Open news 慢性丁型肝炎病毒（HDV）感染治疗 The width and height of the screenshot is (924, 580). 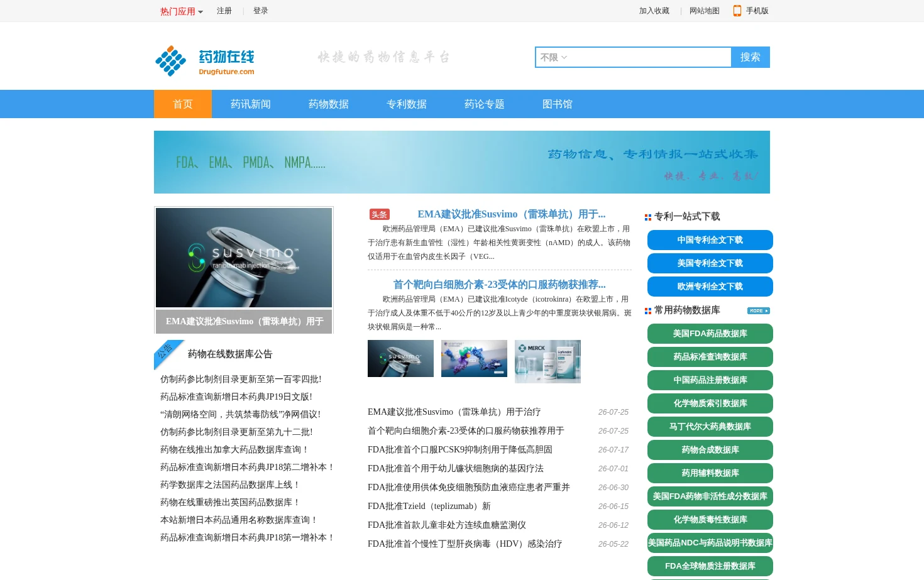(465, 544)
